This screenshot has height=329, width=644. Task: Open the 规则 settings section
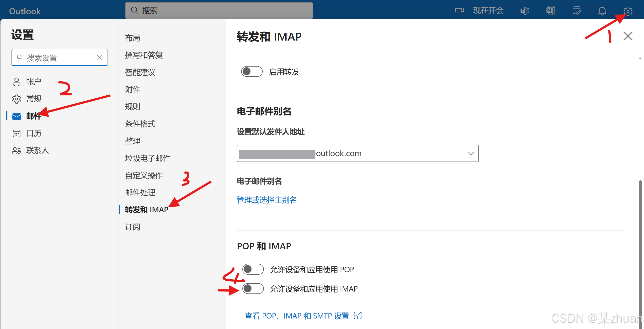(x=133, y=107)
